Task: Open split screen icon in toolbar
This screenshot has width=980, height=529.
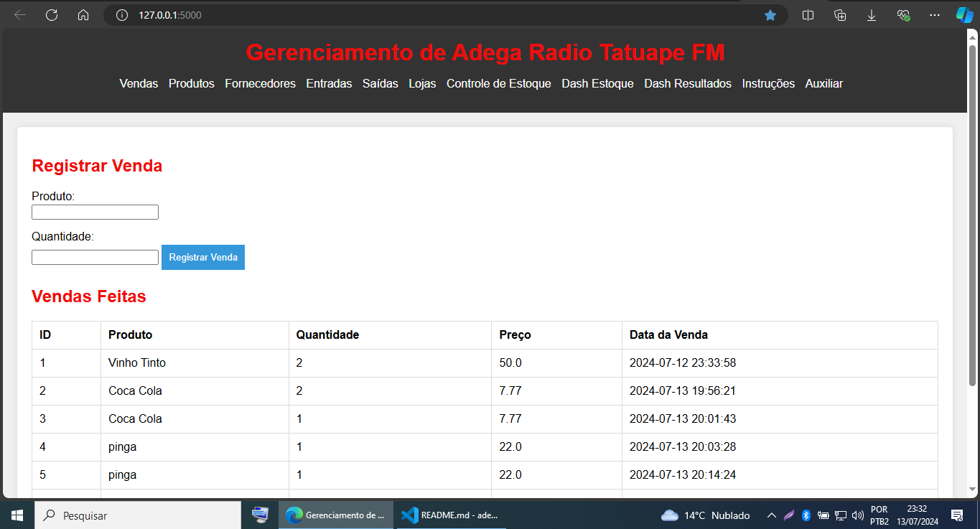Action: point(808,15)
